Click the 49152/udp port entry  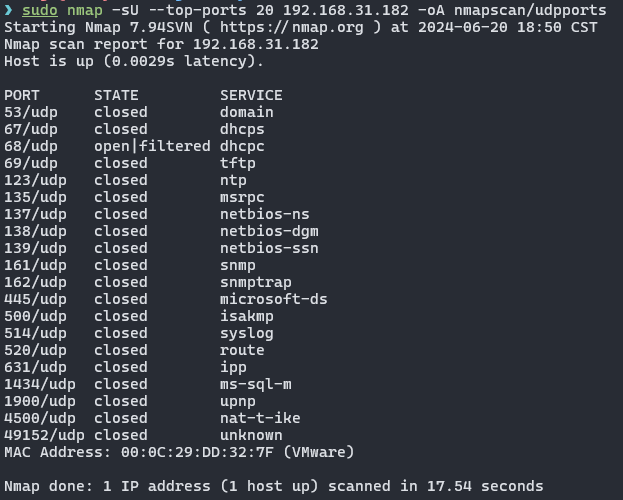coord(44,436)
